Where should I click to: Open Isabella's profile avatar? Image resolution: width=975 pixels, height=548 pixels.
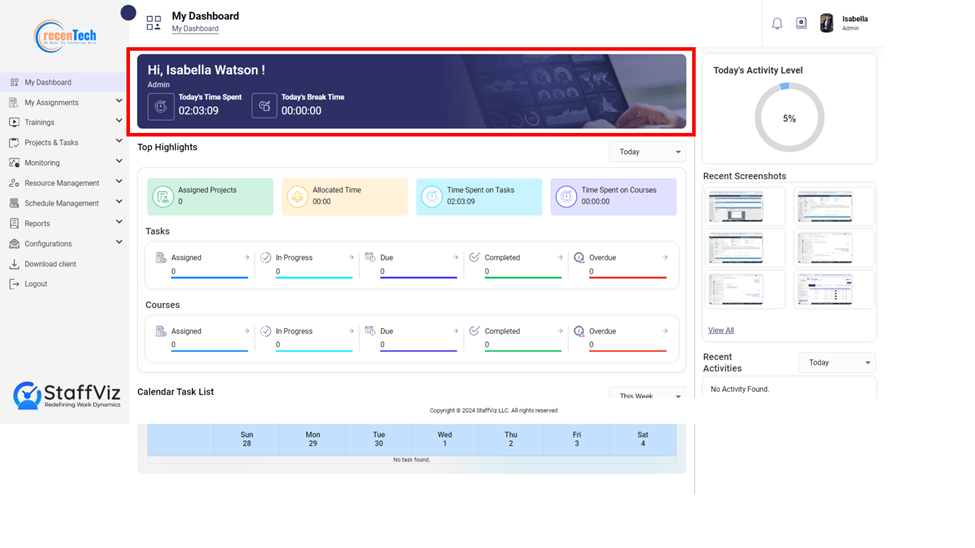[x=826, y=23]
